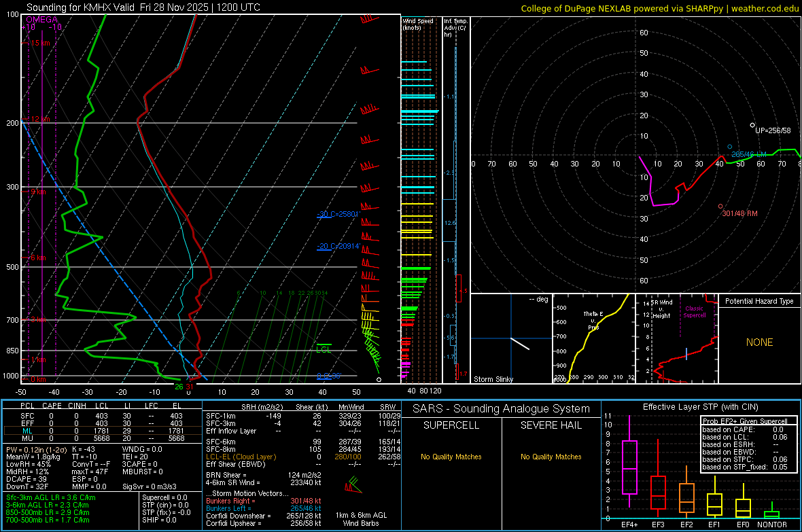
Task: Click the 'DownT = 32F' value
Action: tap(27, 486)
